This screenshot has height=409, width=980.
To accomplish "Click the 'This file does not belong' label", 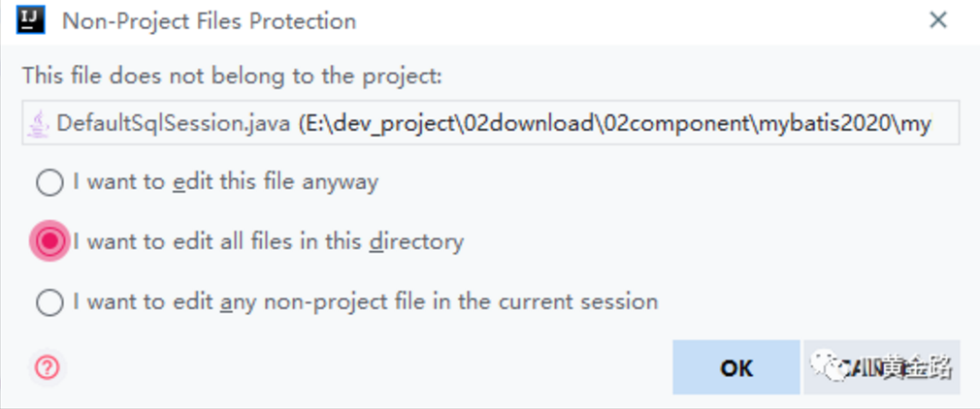I will tap(233, 77).
